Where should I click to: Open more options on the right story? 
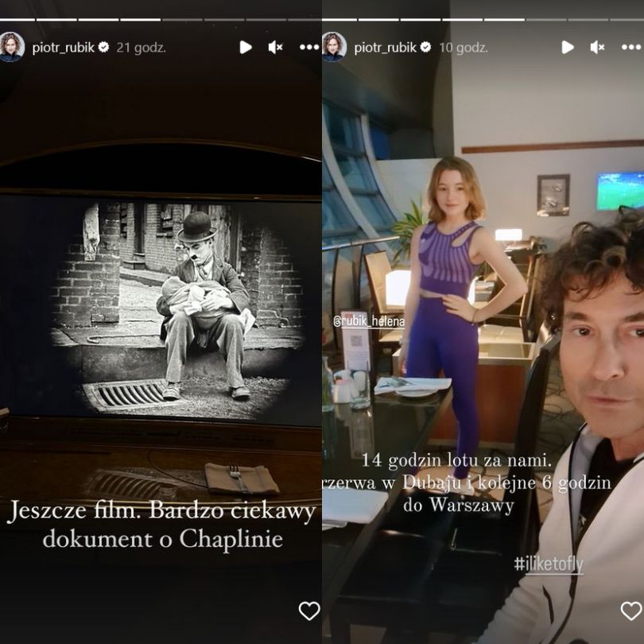point(631,47)
